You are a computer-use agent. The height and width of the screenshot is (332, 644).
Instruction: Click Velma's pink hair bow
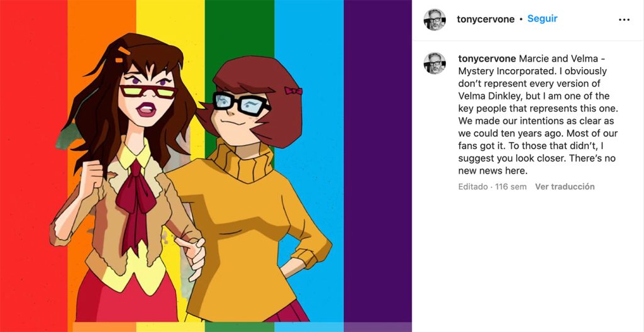tap(293, 91)
